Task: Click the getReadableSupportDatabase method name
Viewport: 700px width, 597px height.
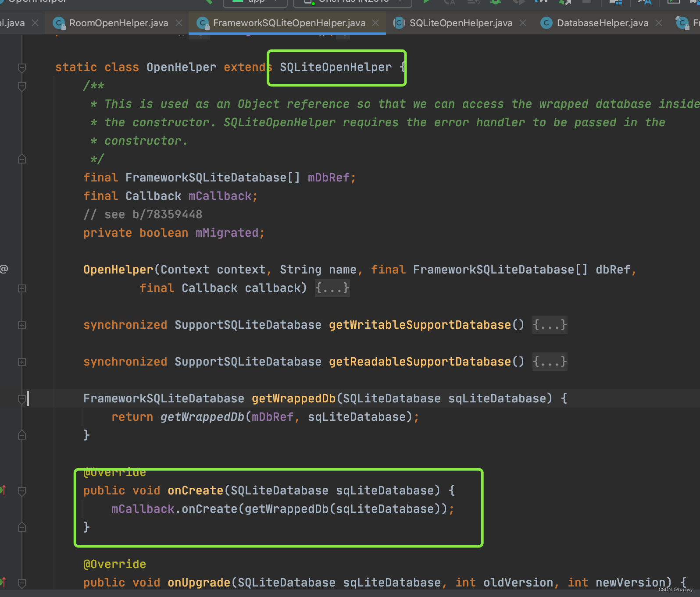Action: 420,362
